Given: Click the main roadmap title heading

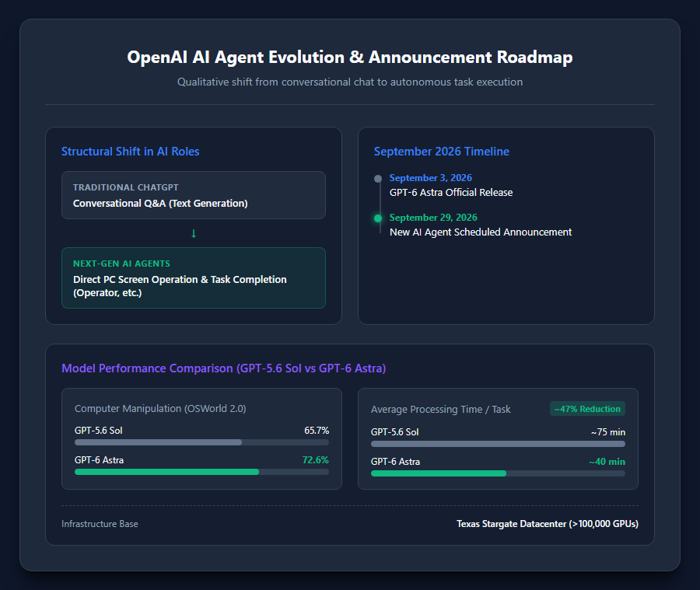Looking at the screenshot, I should pyautogui.click(x=350, y=57).
